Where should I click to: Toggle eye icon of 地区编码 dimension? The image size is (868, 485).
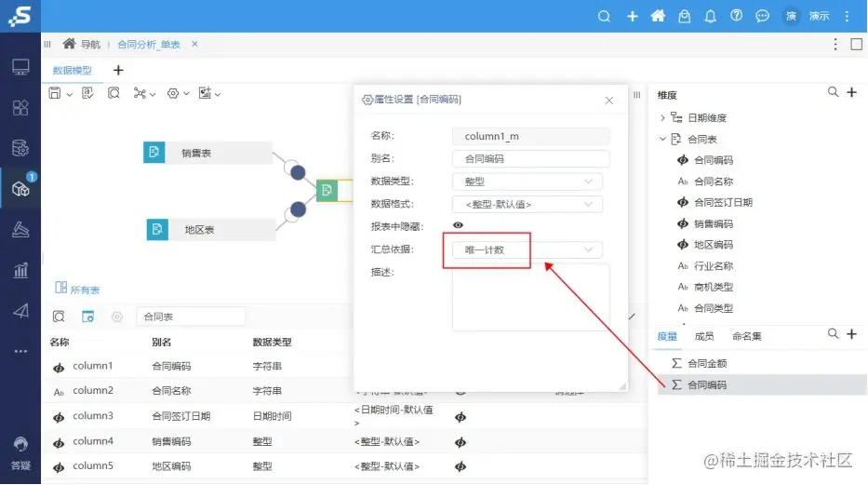coord(683,244)
